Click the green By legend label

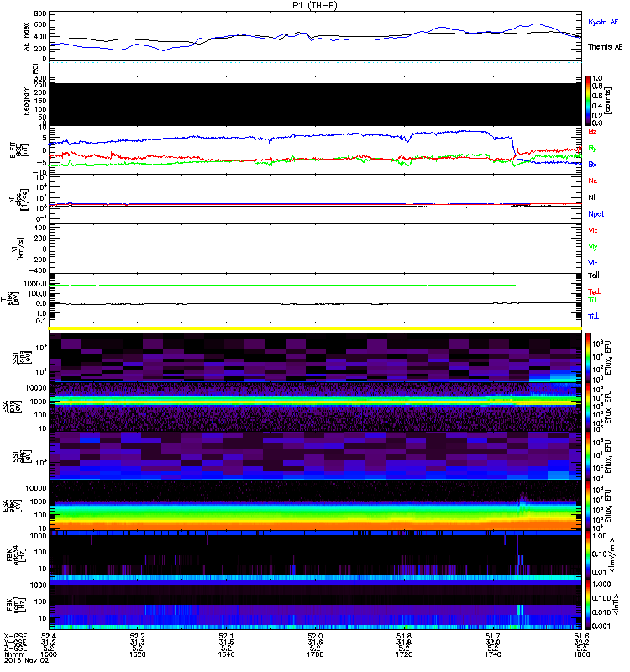592,149
